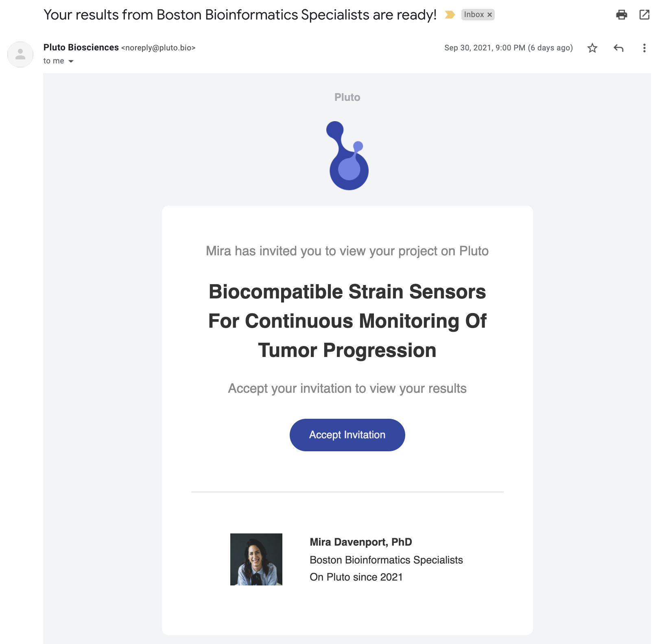
Task: Reply using the arrow icon
Action: pos(618,48)
